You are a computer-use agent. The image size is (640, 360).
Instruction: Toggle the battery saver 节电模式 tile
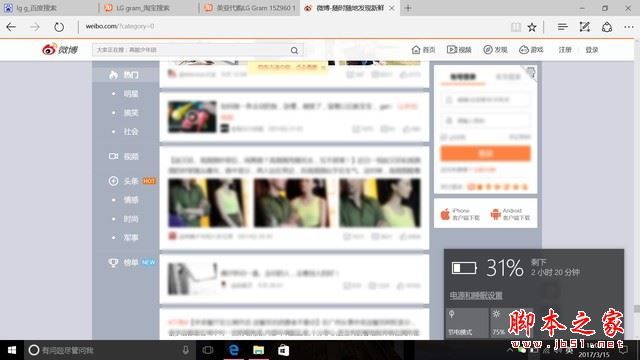467,323
